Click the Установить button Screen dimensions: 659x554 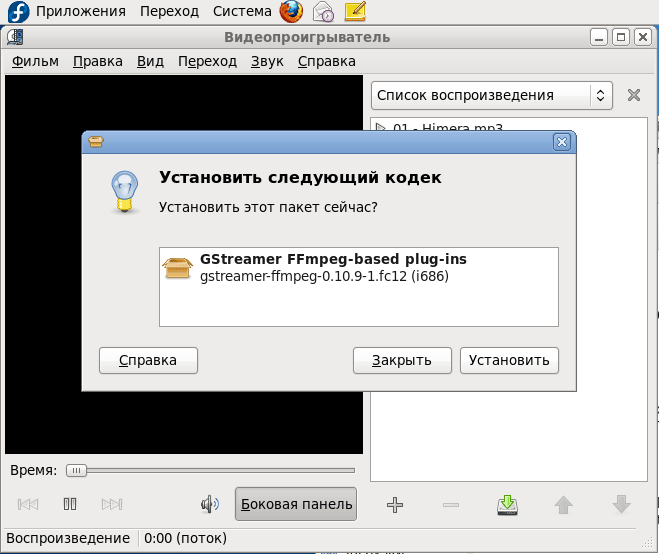509,360
